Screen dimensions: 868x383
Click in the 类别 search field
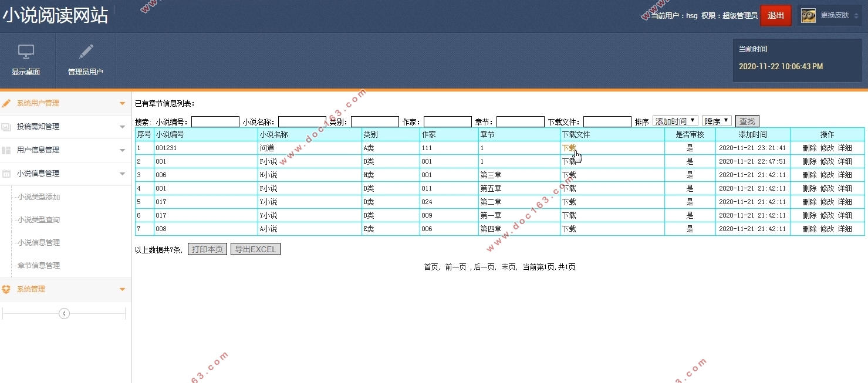pos(375,122)
